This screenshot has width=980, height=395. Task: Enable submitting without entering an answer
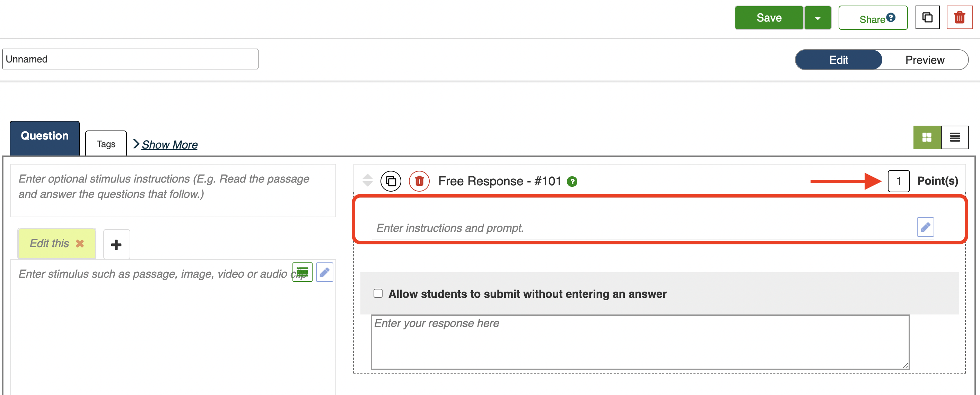tap(378, 293)
